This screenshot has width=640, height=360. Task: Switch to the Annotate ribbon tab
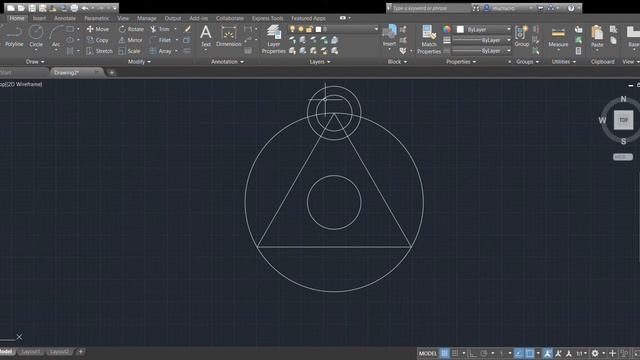pos(64,18)
